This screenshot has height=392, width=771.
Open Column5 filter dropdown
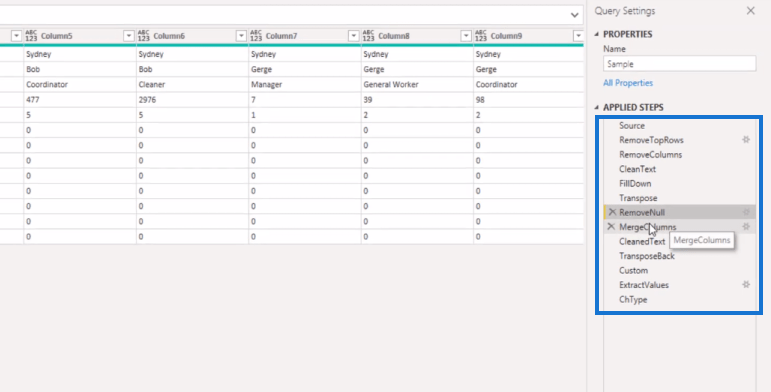click(129, 36)
